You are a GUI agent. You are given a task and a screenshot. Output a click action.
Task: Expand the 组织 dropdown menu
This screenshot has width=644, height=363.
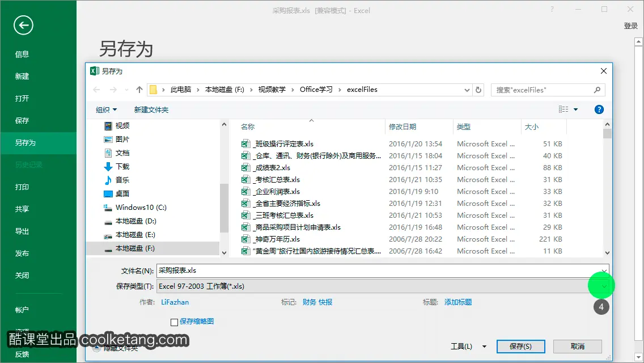pos(107,110)
